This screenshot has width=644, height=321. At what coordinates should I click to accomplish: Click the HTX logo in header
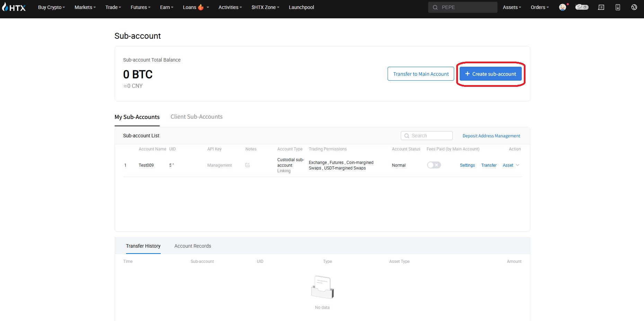point(14,7)
